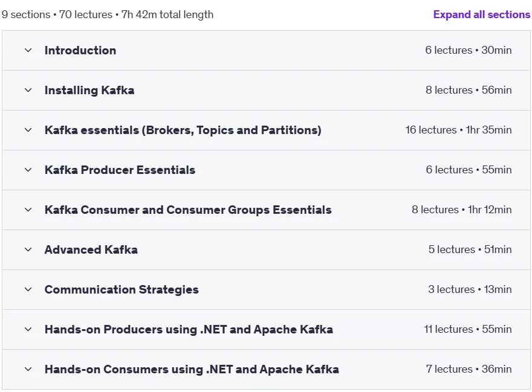Click chevron next to Kafka Producer Essentials
Image resolution: width=532 pixels, height=392 pixels.
[28, 170]
